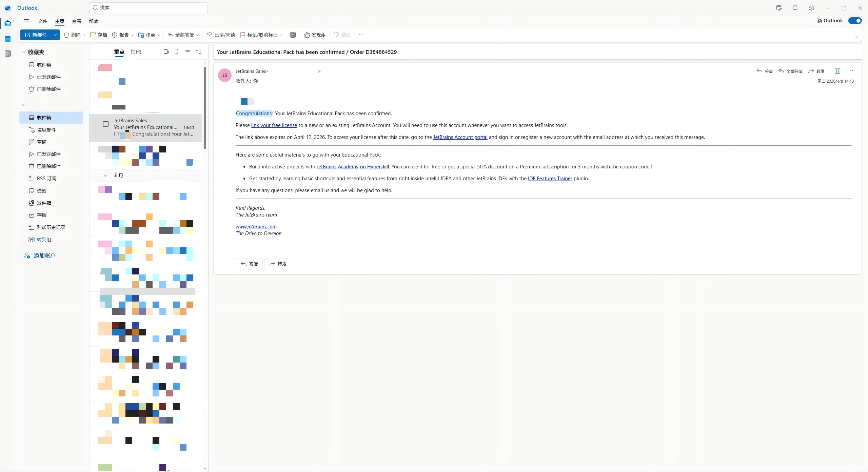Open the Calendar icon in left rail
The width and height of the screenshot is (868, 472).
coord(8,39)
